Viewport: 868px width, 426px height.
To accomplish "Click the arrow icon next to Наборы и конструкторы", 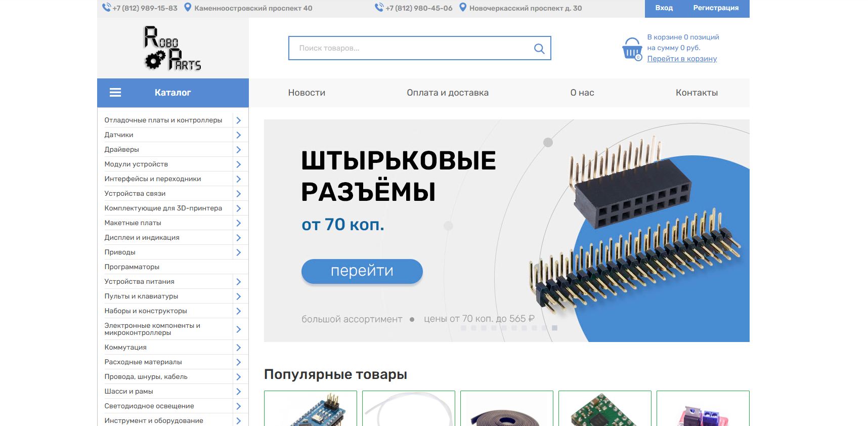I will [x=239, y=311].
